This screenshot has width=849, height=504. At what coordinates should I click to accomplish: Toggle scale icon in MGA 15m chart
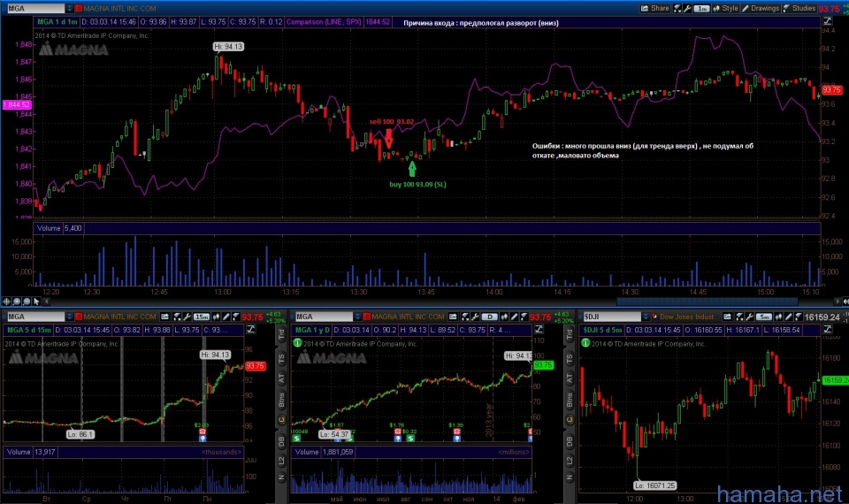(251, 329)
